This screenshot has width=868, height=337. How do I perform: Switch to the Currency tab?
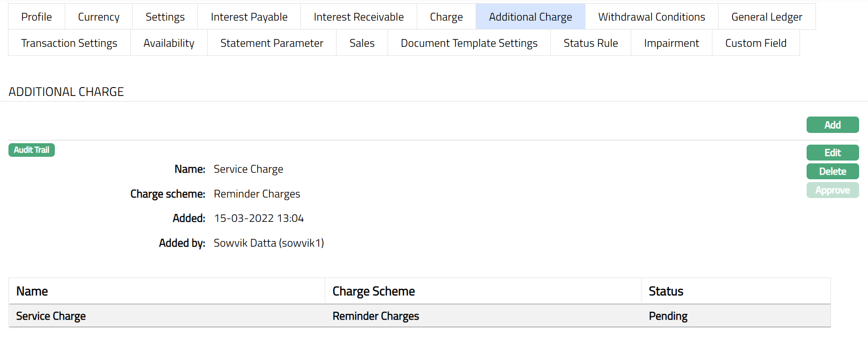pyautogui.click(x=98, y=17)
